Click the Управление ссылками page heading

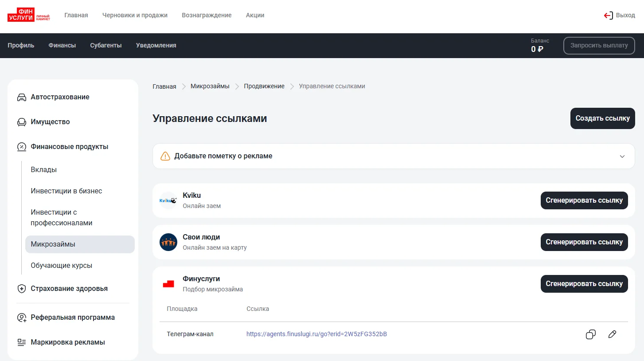(x=210, y=118)
